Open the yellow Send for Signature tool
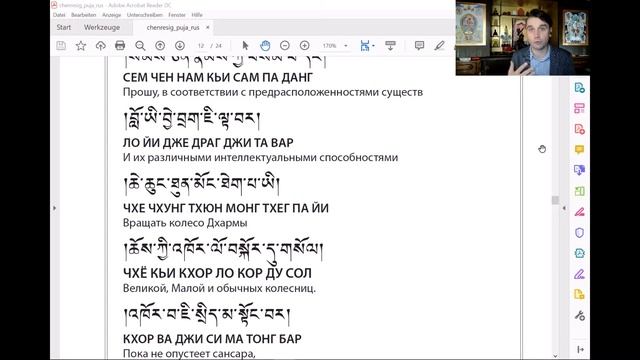This screenshot has height=360, width=640. pyautogui.click(x=580, y=295)
